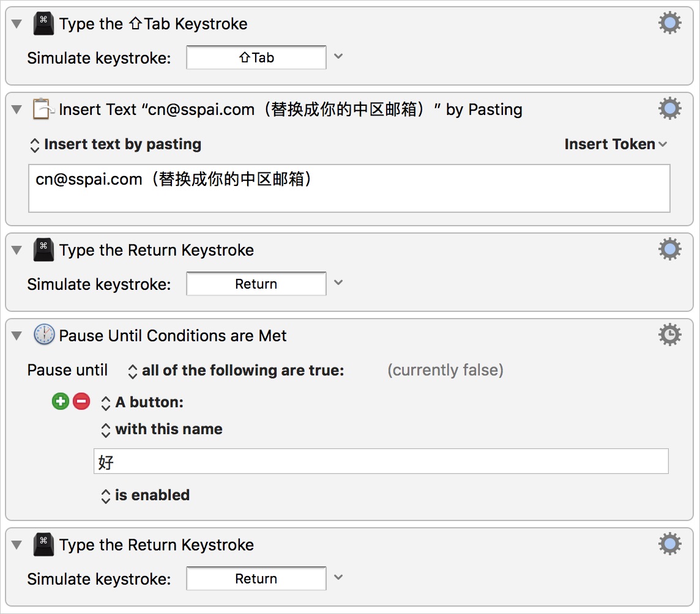Open timer gear menu for Pause Until action
Image resolution: width=700 pixels, height=614 pixels.
pos(669,335)
